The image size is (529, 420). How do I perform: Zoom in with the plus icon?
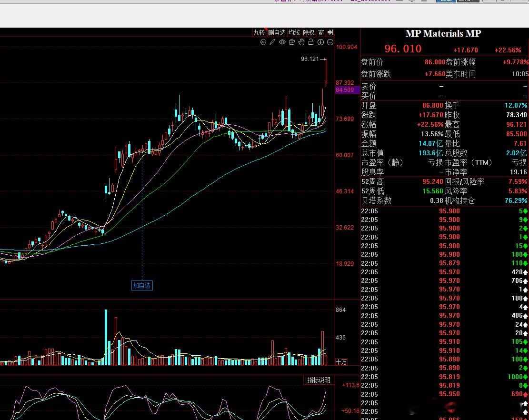click(x=320, y=42)
